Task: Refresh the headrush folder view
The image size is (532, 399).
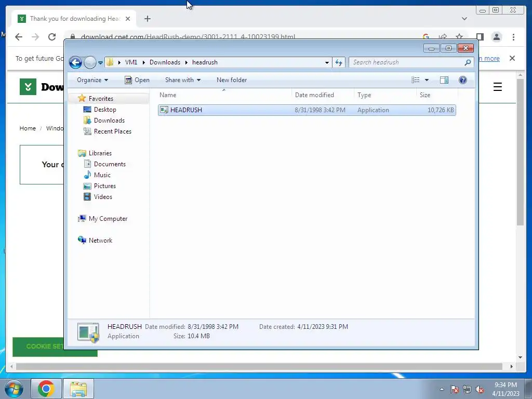Action: point(339,62)
